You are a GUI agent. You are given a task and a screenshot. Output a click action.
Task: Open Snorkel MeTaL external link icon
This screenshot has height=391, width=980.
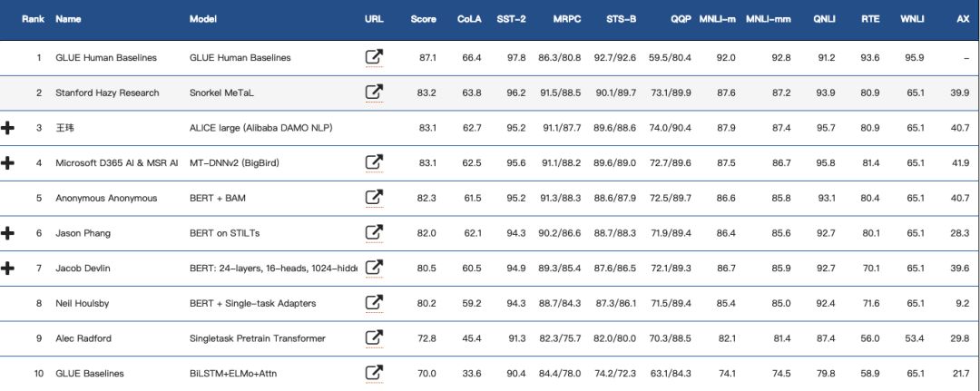pyautogui.click(x=373, y=93)
